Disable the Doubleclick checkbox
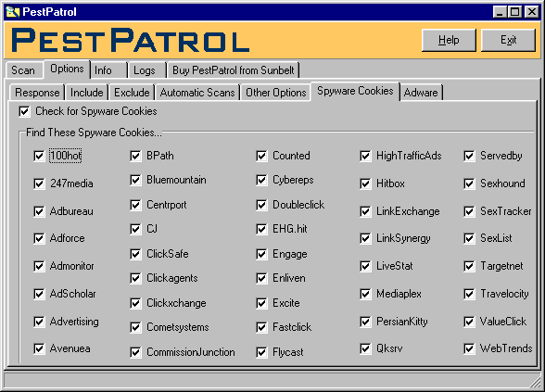 tap(261, 205)
